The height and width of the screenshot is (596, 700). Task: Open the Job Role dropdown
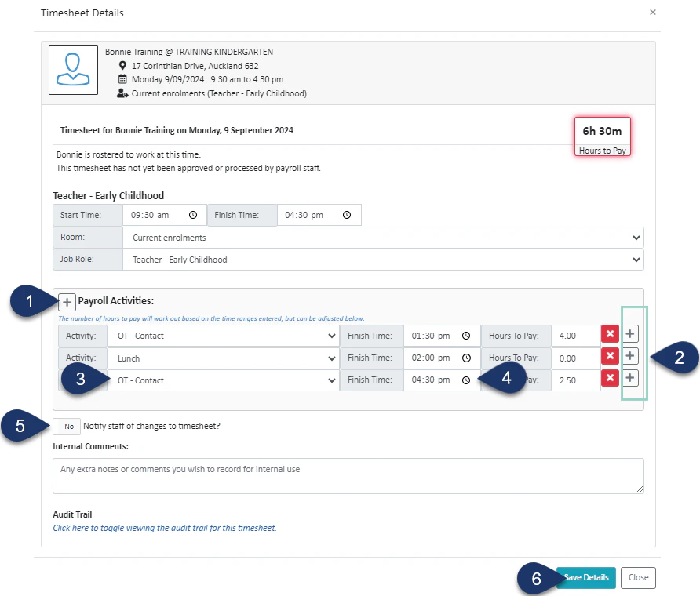[383, 260]
